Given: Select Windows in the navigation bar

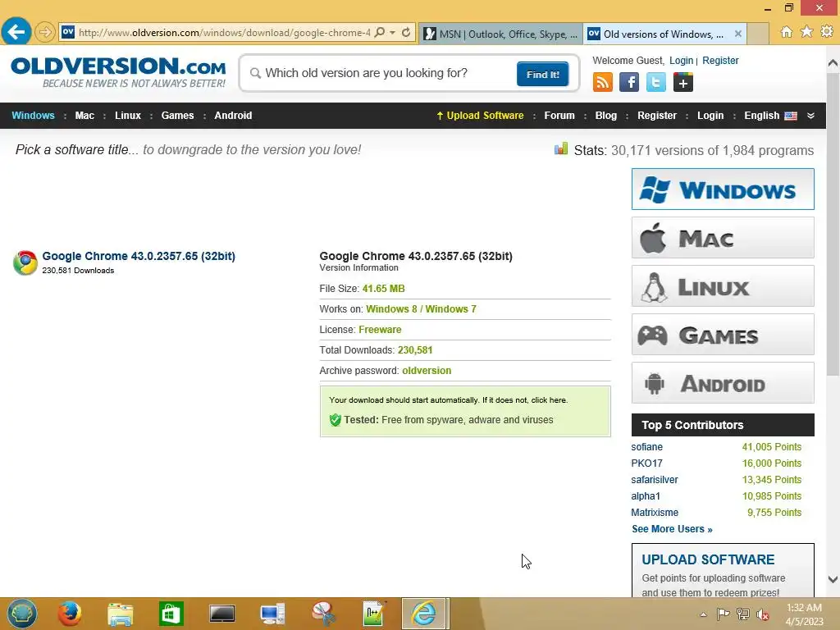Looking at the screenshot, I should tap(33, 115).
